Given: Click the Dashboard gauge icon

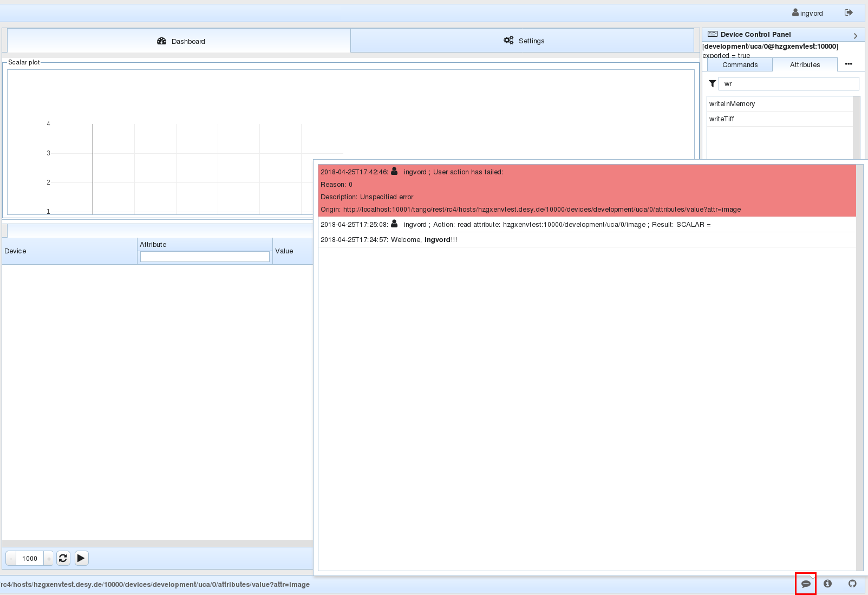Looking at the screenshot, I should coord(161,41).
